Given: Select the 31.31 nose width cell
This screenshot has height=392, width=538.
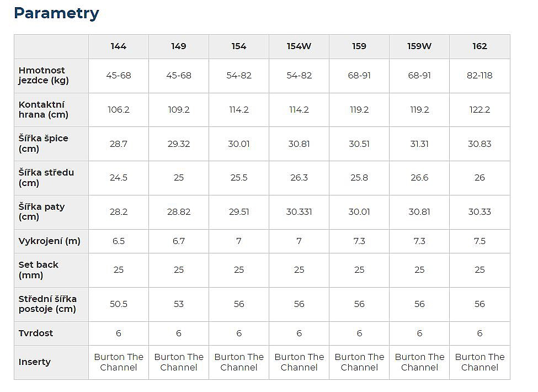Looking at the screenshot, I should point(419,144).
